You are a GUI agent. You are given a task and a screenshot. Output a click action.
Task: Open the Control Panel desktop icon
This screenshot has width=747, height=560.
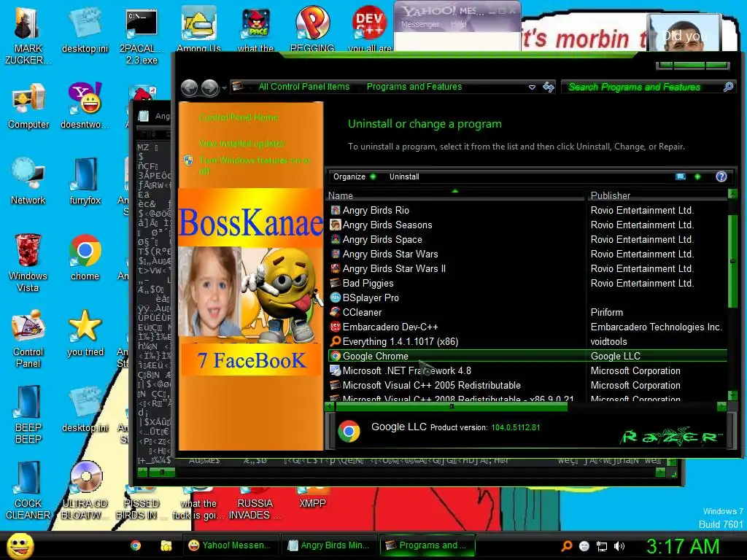pos(28,338)
